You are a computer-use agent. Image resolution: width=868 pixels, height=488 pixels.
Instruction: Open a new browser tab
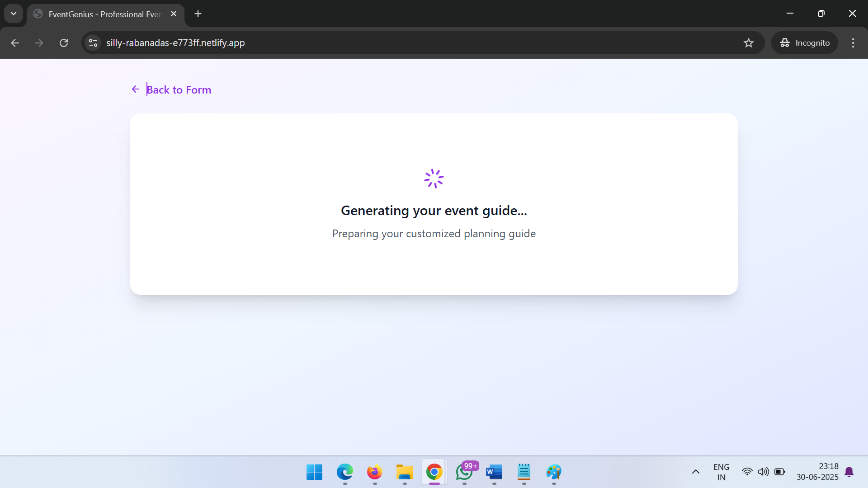198,14
